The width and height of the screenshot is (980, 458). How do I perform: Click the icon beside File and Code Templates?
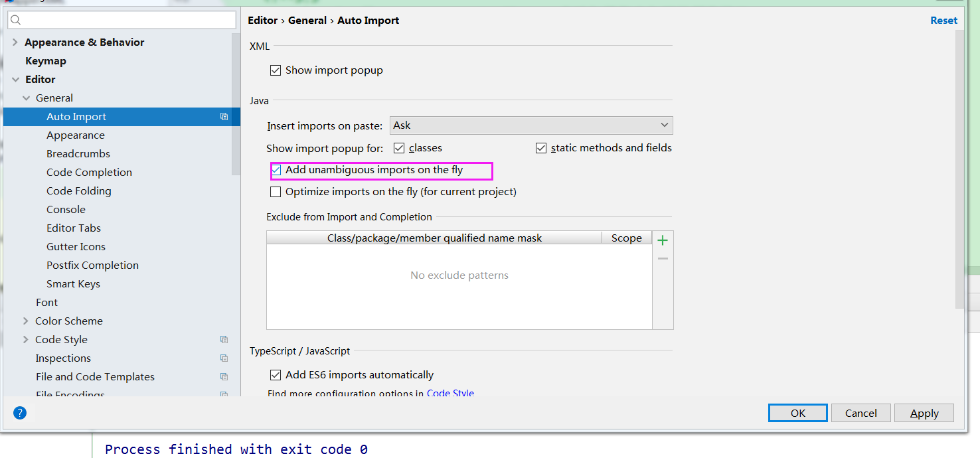tap(224, 377)
